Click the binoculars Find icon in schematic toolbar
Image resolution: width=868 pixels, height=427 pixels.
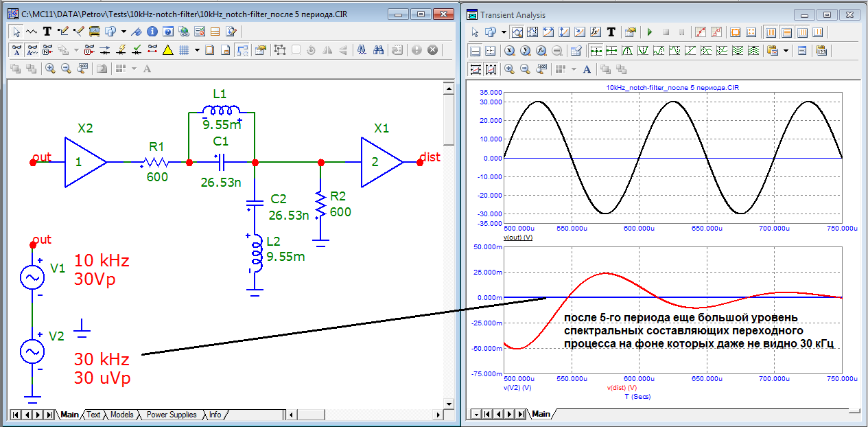378,49
